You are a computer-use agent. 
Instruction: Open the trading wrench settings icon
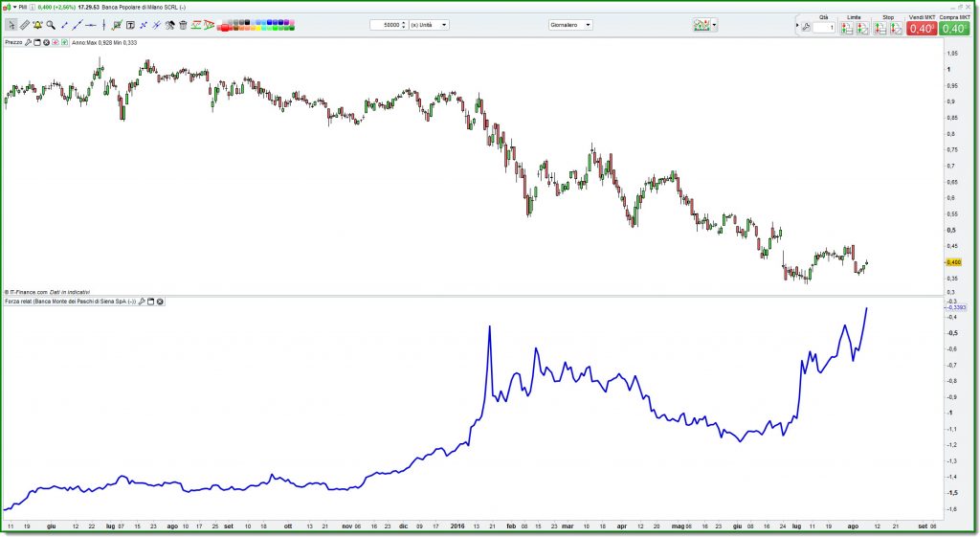pyautogui.click(x=806, y=27)
